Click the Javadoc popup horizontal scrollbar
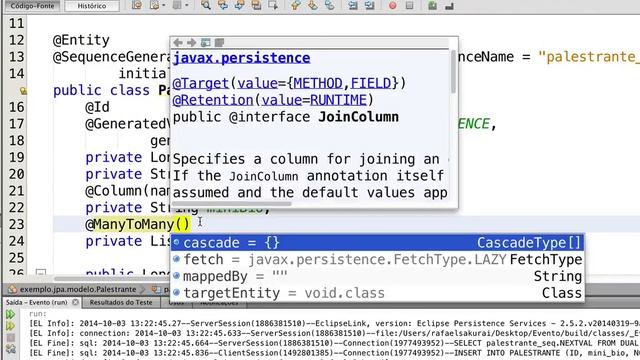This screenshot has width=640, height=360. [x=233, y=203]
